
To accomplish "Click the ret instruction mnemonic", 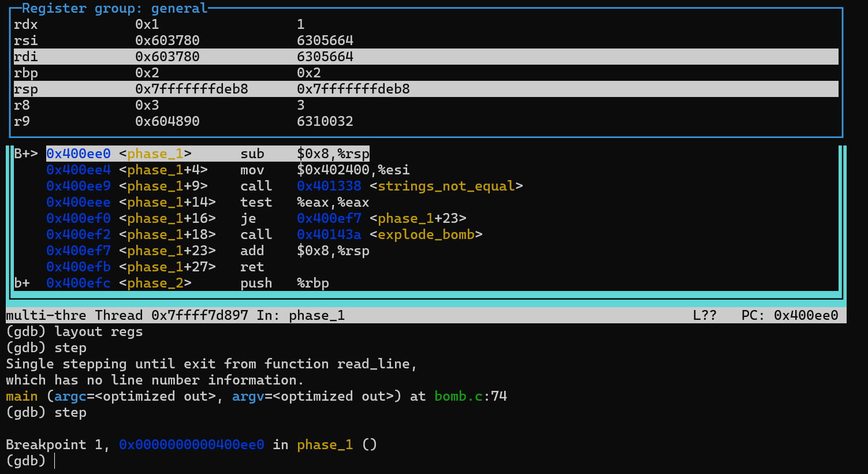I will click(252, 267).
